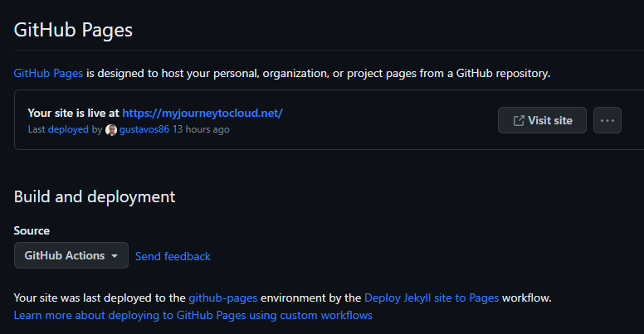Click the 'deployed' link under site status
This screenshot has width=644, height=334.
tap(68, 129)
